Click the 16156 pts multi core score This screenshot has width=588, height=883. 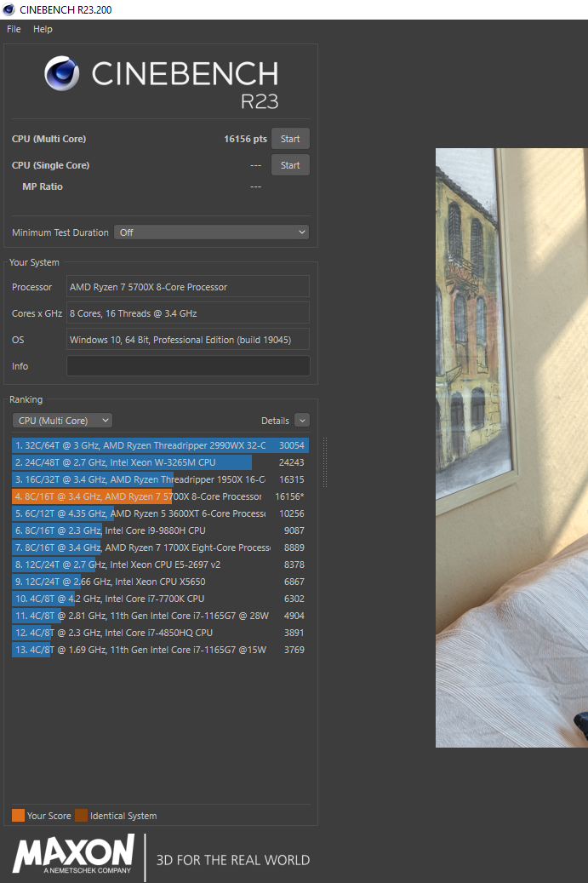coord(245,139)
